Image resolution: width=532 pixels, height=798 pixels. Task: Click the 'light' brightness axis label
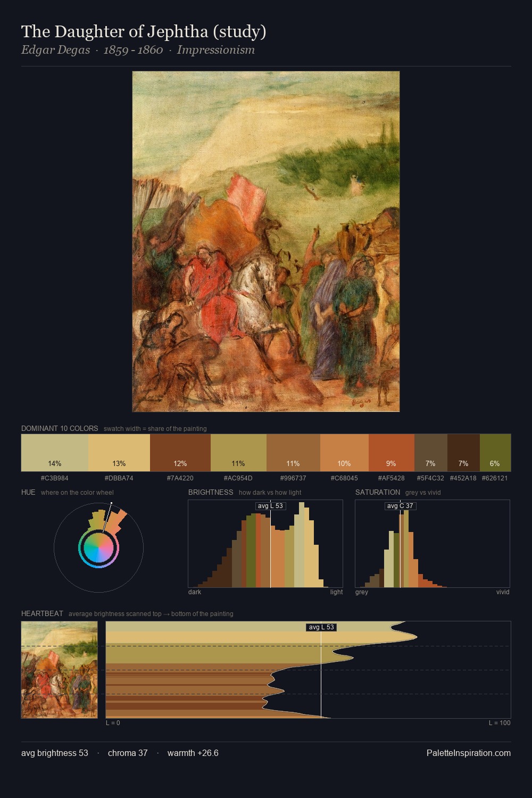[337, 592]
